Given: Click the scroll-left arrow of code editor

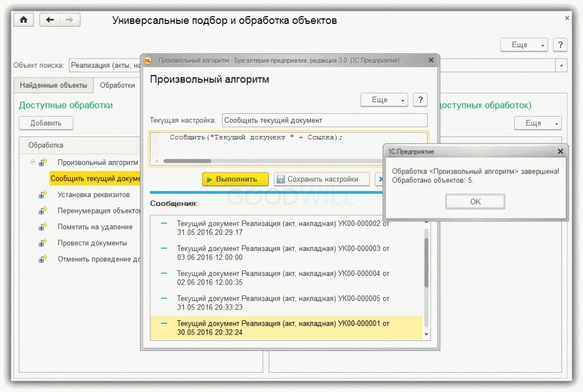Looking at the screenshot, I should pyautogui.click(x=157, y=161).
